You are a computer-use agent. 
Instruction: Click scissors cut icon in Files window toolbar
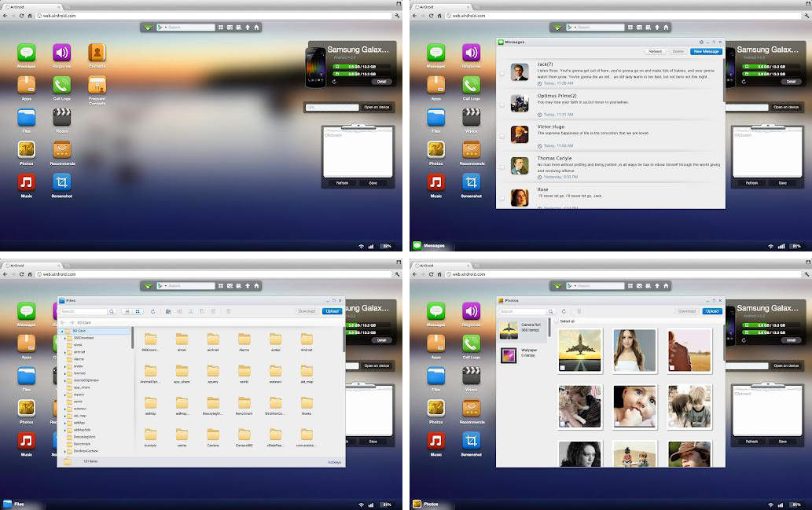190,311
